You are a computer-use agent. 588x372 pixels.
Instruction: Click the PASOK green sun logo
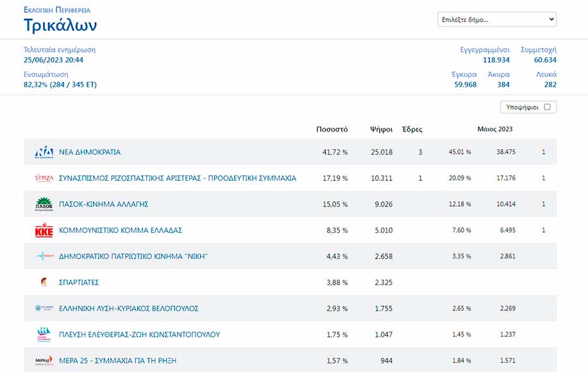pyautogui.click(x=44, y=204)
